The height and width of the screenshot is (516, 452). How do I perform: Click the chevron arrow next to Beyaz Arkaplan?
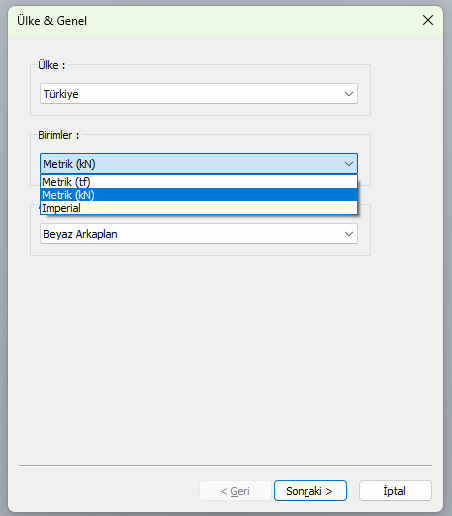click(x=349, y=234)
